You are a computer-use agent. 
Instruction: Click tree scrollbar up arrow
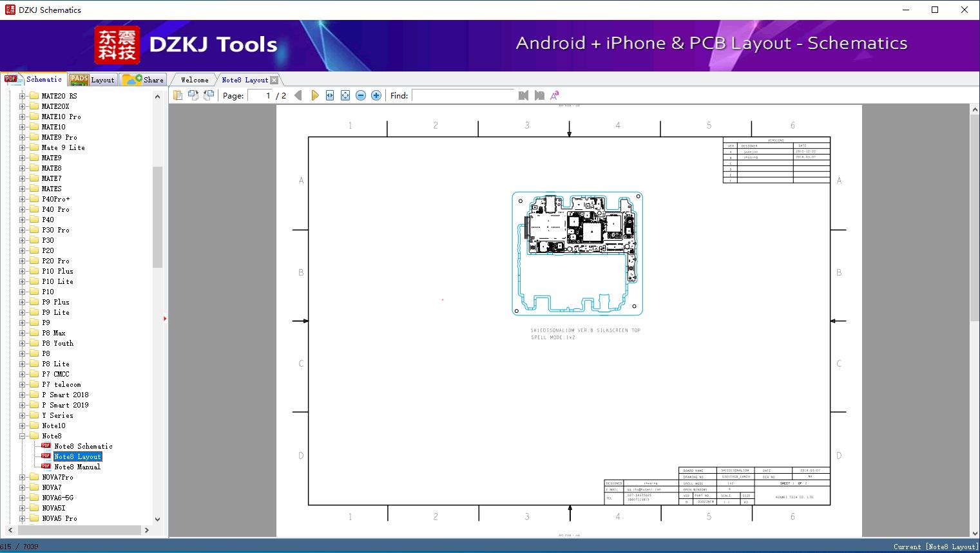157,97
